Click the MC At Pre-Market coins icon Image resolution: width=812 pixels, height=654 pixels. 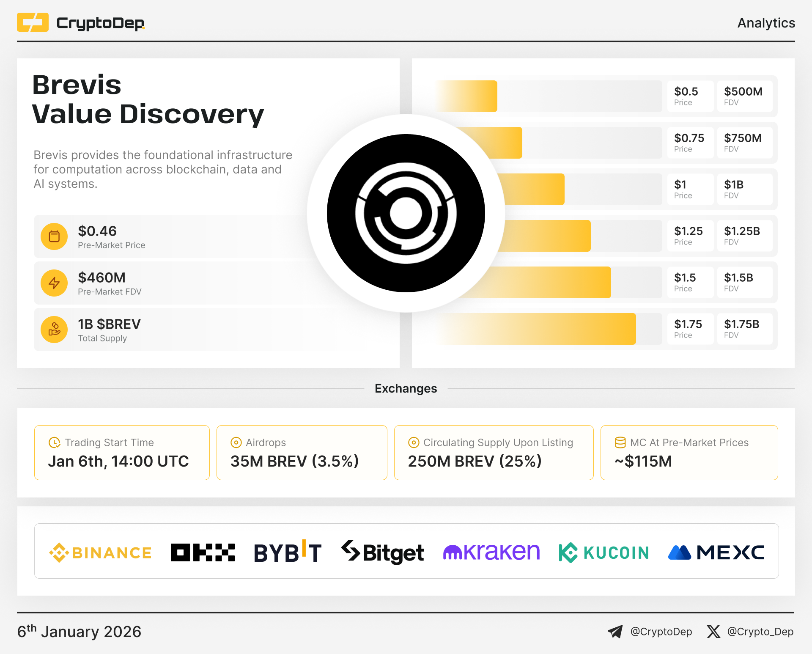[x=620, y=442]
